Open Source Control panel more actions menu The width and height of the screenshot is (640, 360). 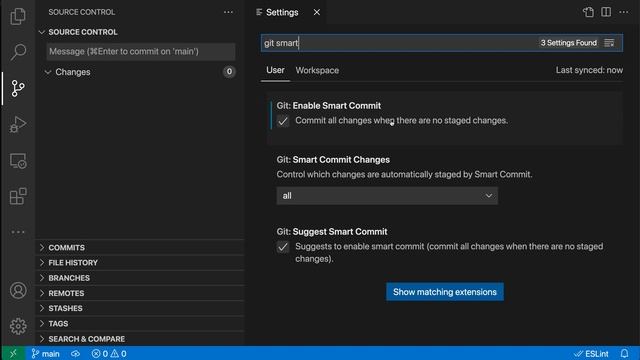[228, 12]
